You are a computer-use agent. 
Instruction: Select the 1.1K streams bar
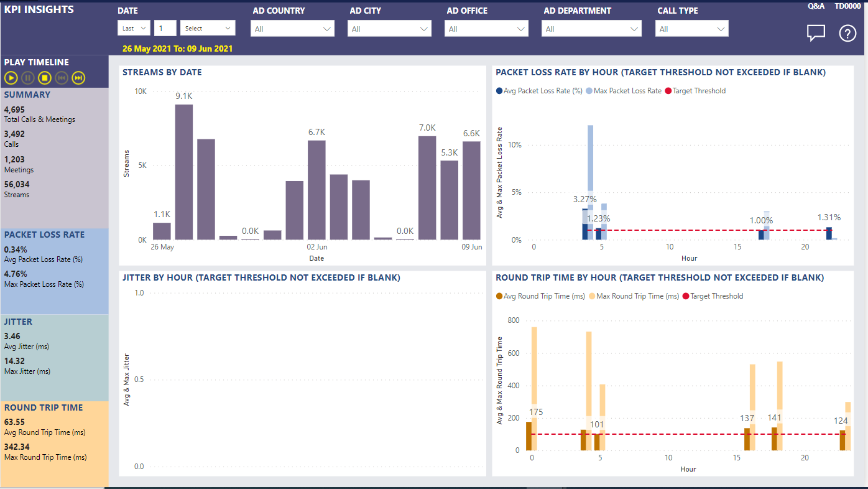pyautogui.click(x=162, y=231)
